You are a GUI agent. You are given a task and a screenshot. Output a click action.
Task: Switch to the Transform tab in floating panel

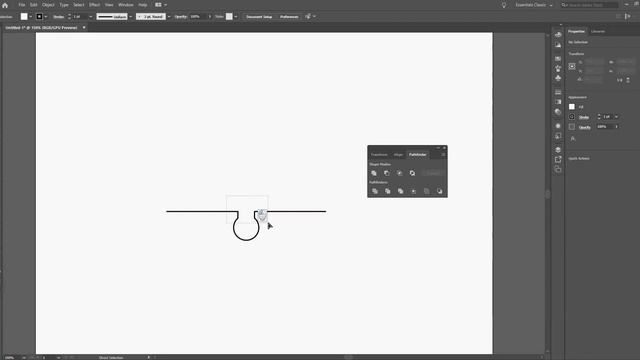pos(379,155)
